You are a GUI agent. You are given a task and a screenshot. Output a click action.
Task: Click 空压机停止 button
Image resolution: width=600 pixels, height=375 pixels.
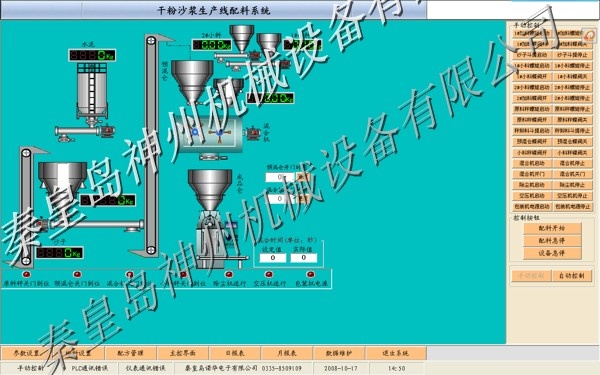point(572,196)
